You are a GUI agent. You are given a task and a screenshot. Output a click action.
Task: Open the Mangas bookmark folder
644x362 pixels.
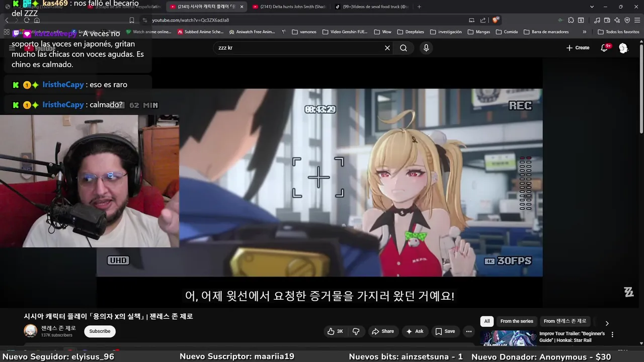(479, 32)
